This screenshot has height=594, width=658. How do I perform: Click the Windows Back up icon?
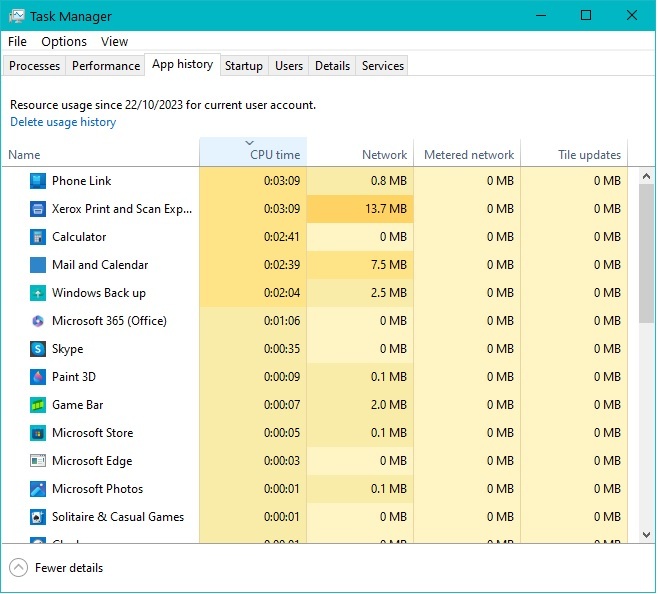(38, 293)
